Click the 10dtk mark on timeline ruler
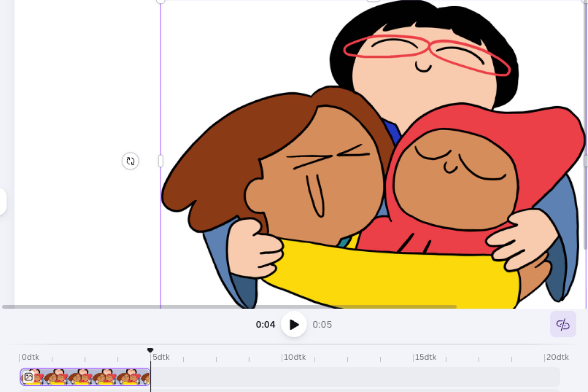The height and width of the screenshot is (392, 588). 294,357
